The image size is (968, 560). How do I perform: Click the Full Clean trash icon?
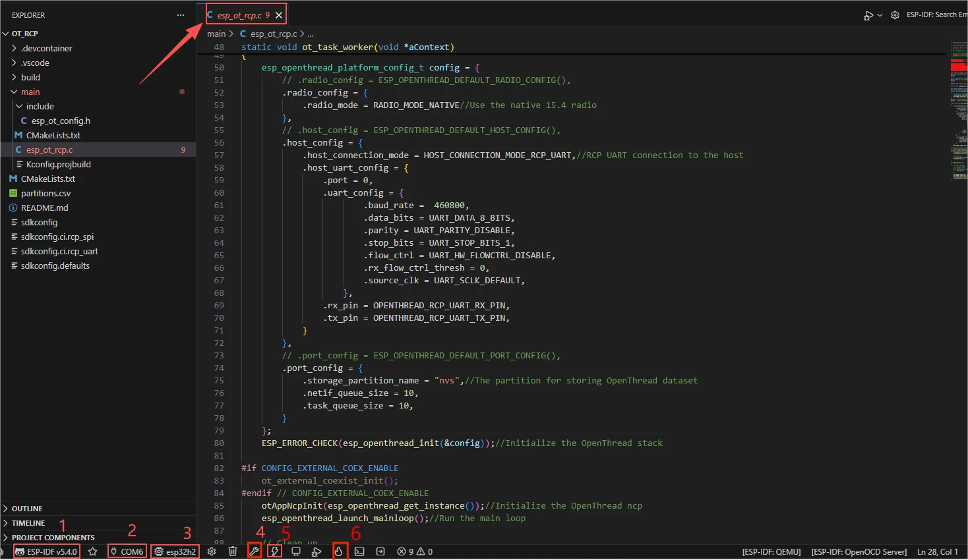[233, 551]
